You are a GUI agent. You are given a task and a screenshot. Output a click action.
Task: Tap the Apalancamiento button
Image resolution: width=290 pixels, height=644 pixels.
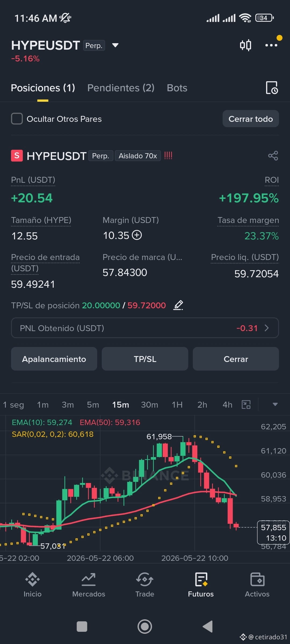[x=54, y=359]
